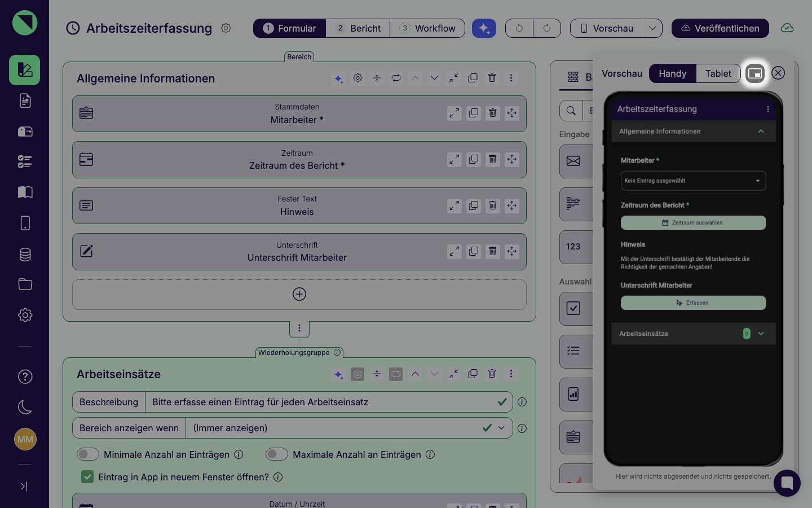Enable the Maximale Anzahl an Einträgen toggle
This screenshot has height=508, width=812.
pos(277,454)
